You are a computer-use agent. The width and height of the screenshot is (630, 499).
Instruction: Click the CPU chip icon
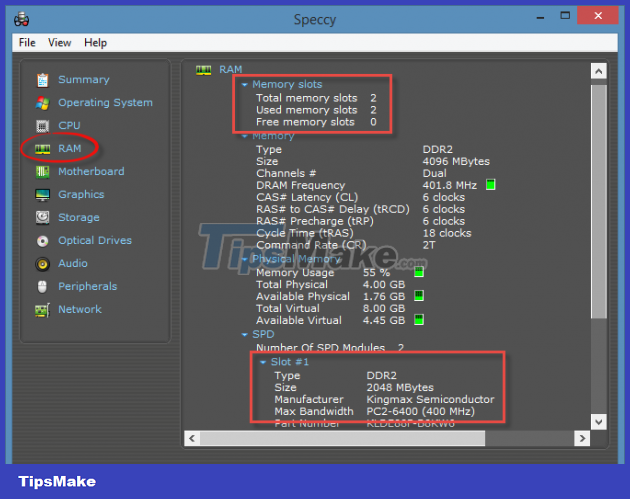[43, 126]
